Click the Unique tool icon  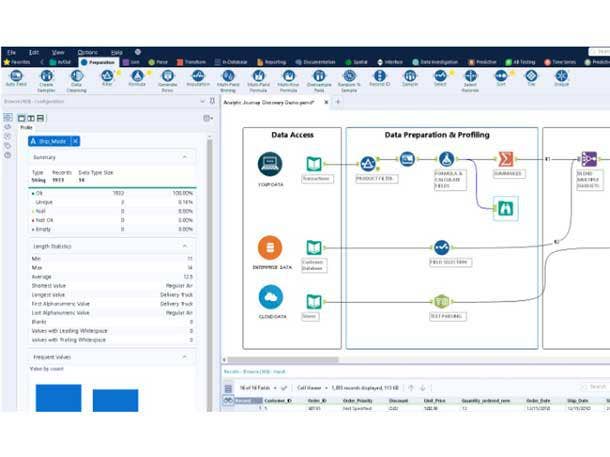click(560, 76)
